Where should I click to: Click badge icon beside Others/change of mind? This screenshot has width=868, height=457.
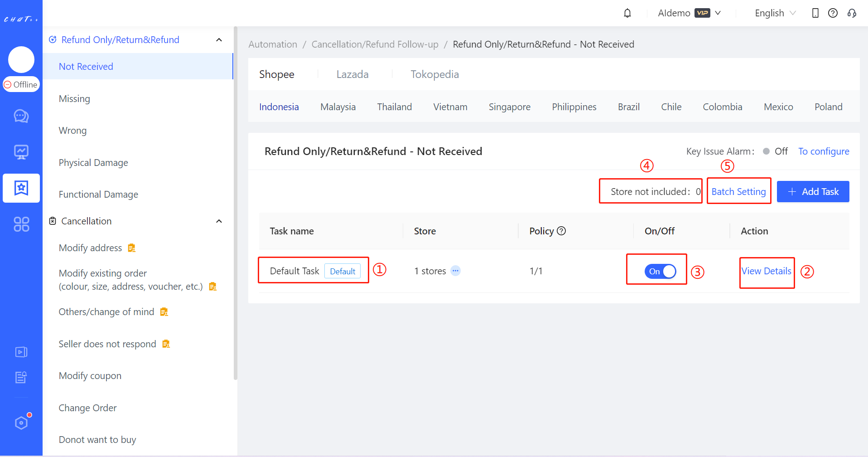[164, 311]
